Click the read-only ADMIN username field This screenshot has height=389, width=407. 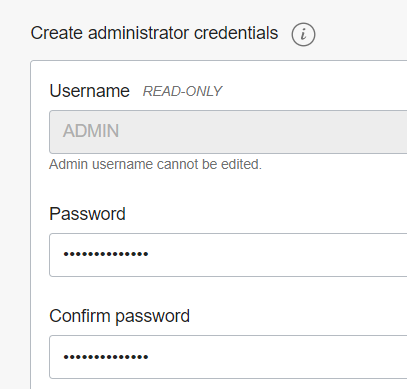tap(228, 132)
